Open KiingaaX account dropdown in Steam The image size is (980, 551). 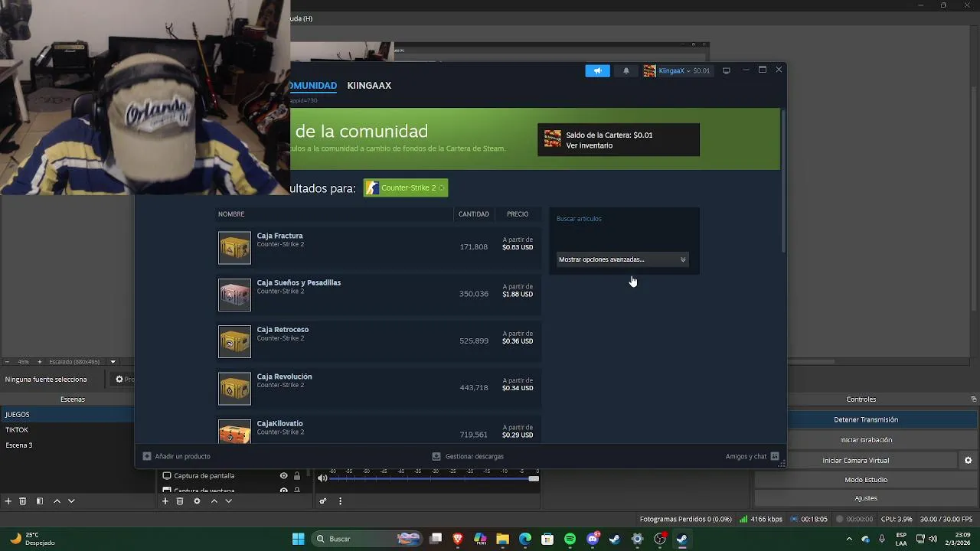[x=677, y=70]
